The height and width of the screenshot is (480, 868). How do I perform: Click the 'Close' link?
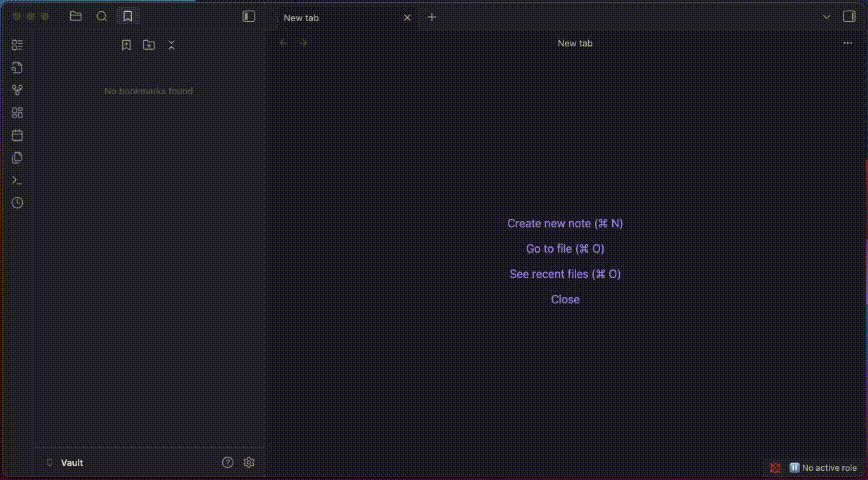coord(565,300)
